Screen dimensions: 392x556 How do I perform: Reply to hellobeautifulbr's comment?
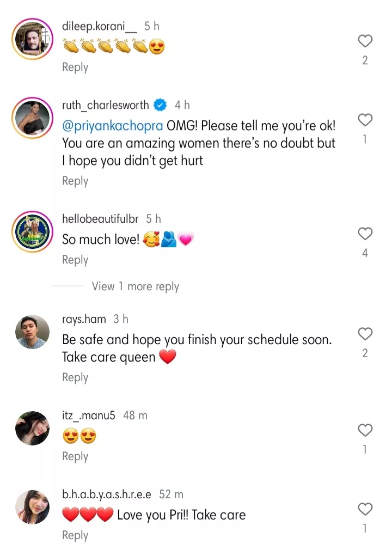(75, 260)
